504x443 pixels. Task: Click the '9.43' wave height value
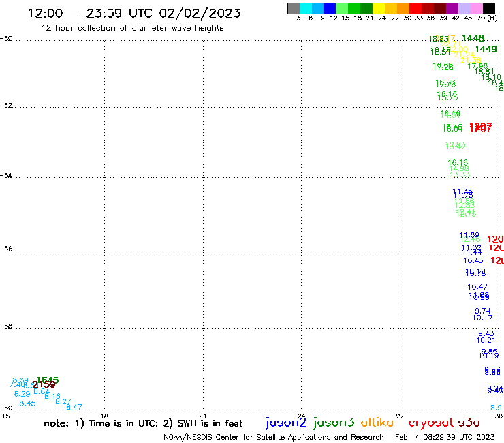[486, 333]
